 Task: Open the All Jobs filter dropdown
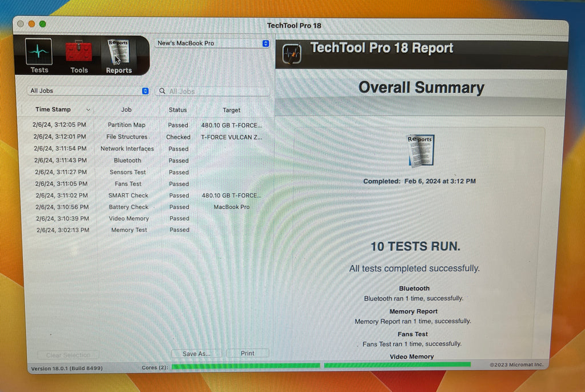pos(88,91)
